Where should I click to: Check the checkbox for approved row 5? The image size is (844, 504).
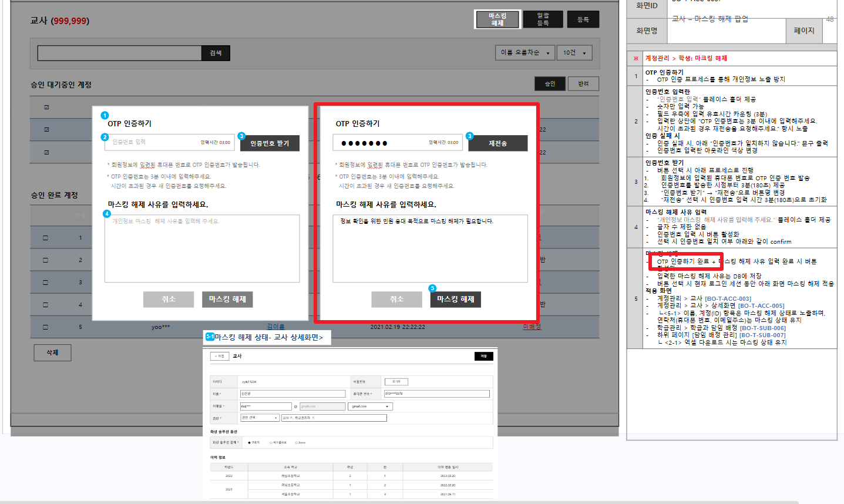[46, 327]
